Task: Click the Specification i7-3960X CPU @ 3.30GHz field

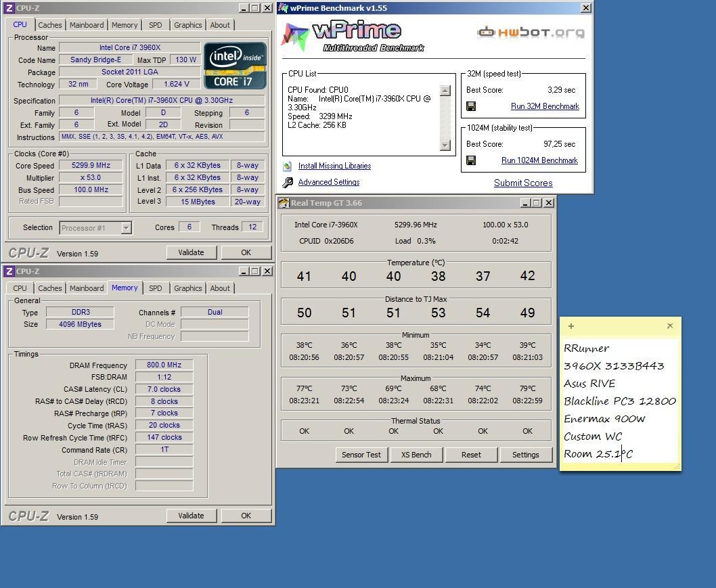Action: tap(162, 100)
